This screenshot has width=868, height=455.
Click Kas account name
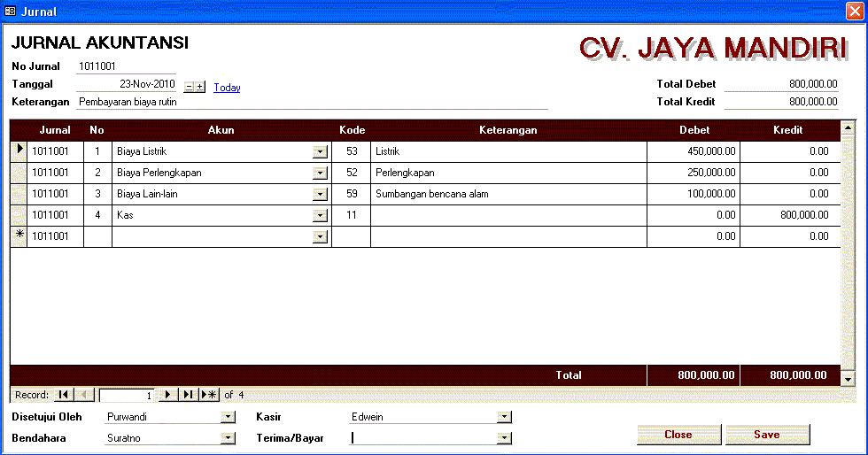coord(125,215)
